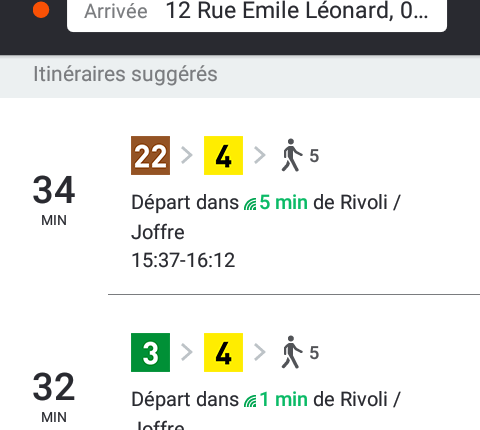This screenshot has height=430, width=480.
Task: Click the '1 min' green departure text
Action: pos(283,399)
